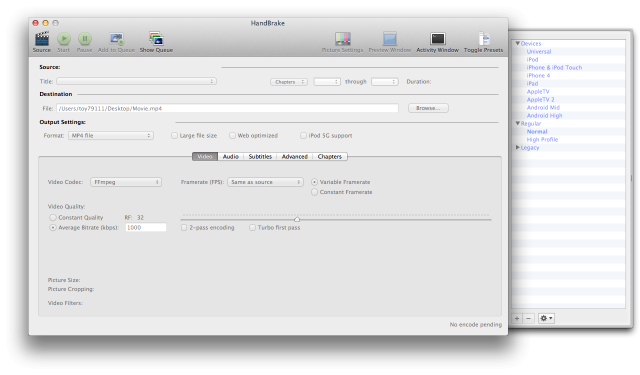This screenshot has height=375, width=640.
Task: Click the destination File path field
Action: click(227, 108)
